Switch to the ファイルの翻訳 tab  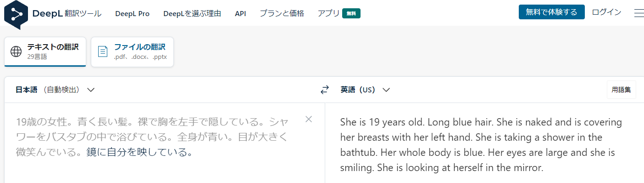pos(132,52)
